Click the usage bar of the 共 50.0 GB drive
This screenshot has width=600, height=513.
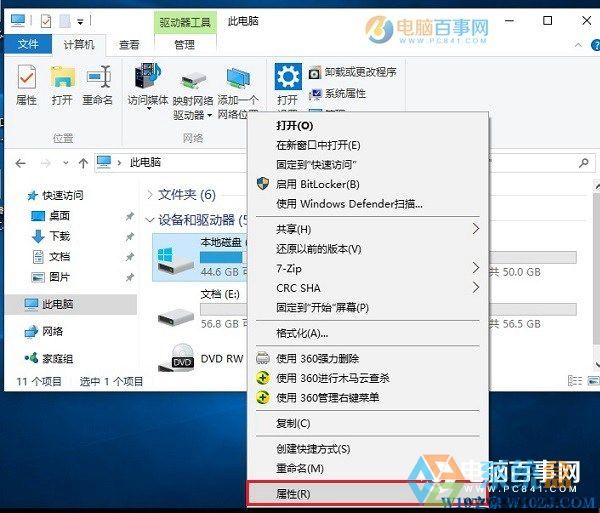click(533, 257)
